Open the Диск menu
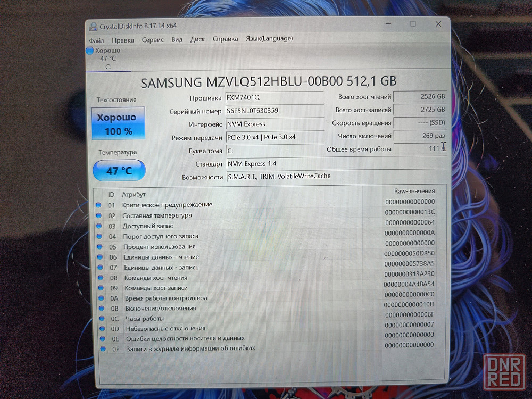532x399 pixels. pyautogui.click(x=197, y=39)
